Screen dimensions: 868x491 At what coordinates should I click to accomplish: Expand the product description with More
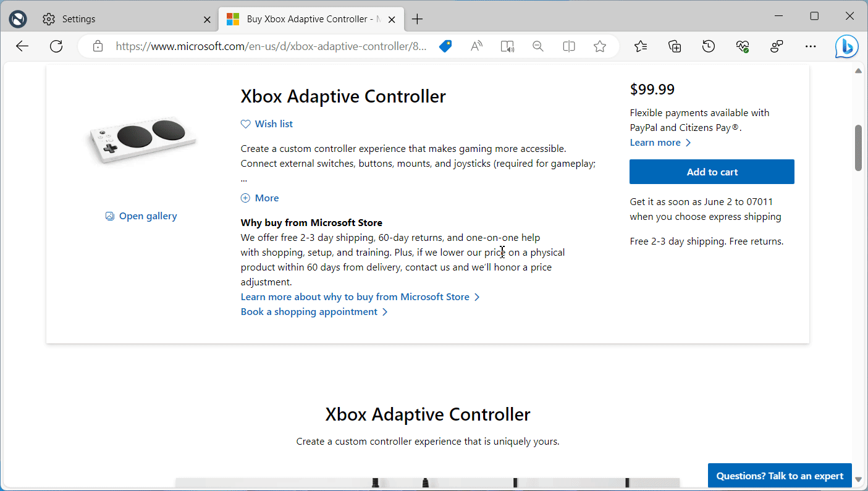tap(259, 198)
